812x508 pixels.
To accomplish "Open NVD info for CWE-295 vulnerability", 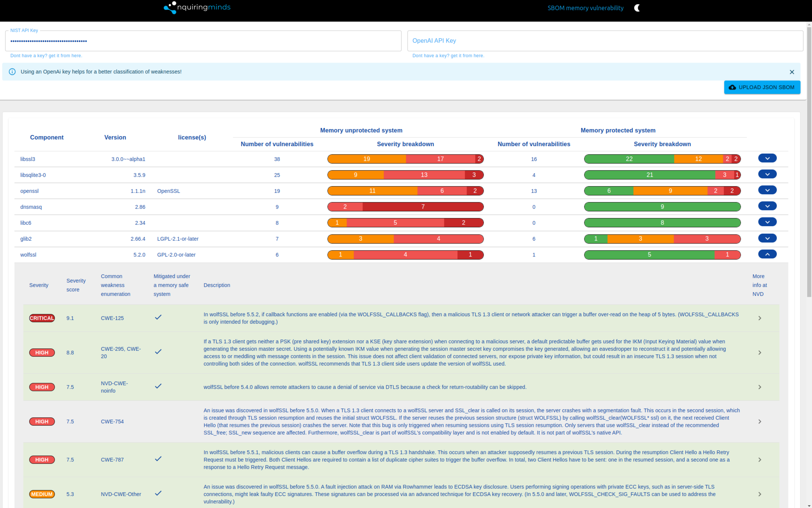I will click(760, 353).
